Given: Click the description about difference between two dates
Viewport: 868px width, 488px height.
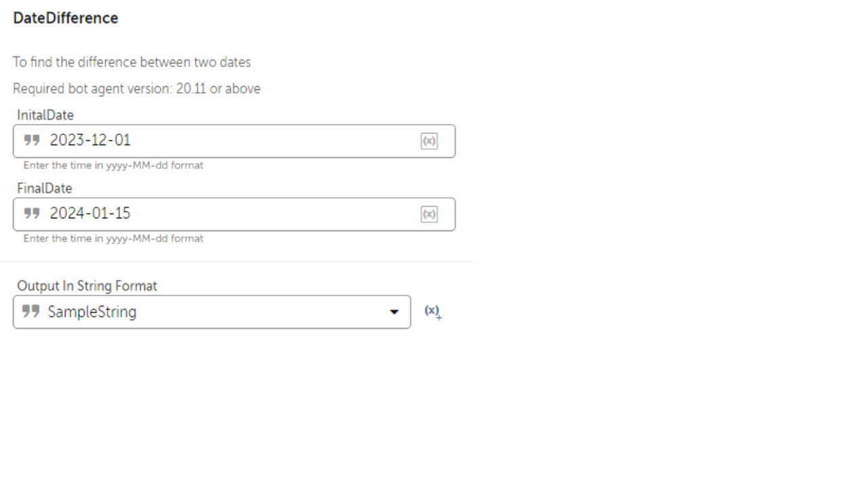Looking at the screenshot, I should pos(132,62).
